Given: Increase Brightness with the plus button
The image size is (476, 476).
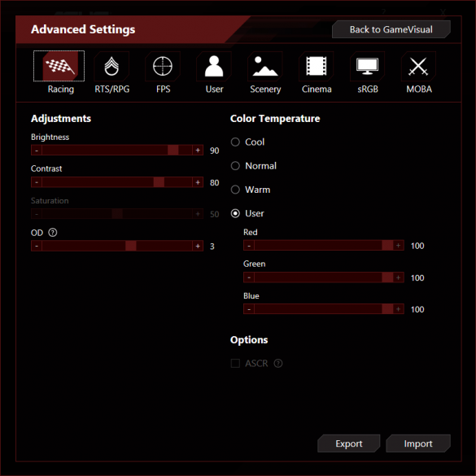Looking at the screenshot, I should 198,151.
